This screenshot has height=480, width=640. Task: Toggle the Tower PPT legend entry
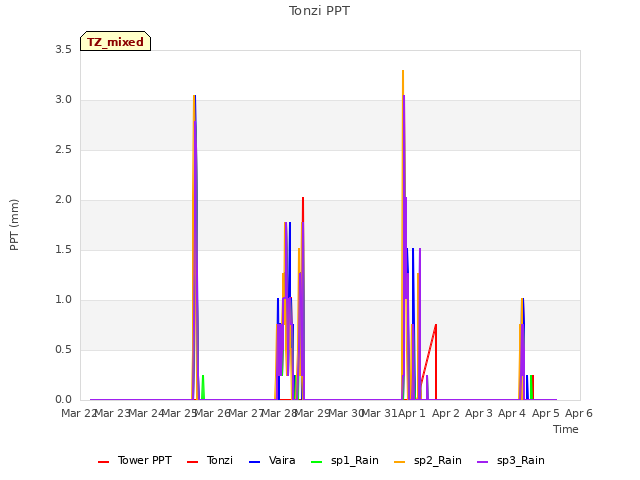click(x=135, y=460)
